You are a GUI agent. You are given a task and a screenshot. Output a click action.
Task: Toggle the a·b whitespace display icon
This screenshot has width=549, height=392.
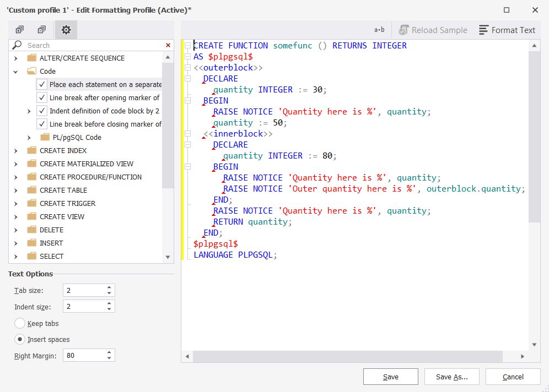(x=379, y=30)
